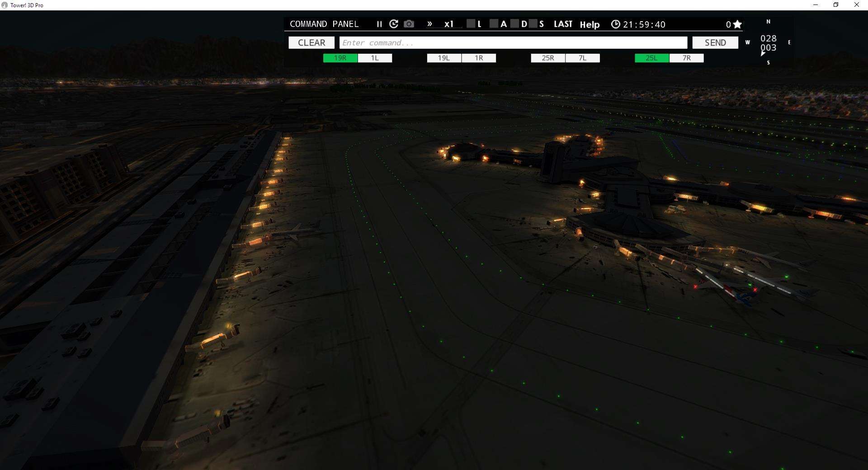Toggle the L checkbox in the panel

[472, 23]
